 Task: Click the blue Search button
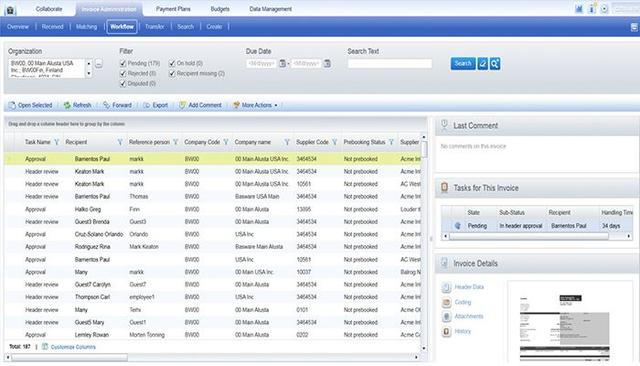(x=463, y=64)
